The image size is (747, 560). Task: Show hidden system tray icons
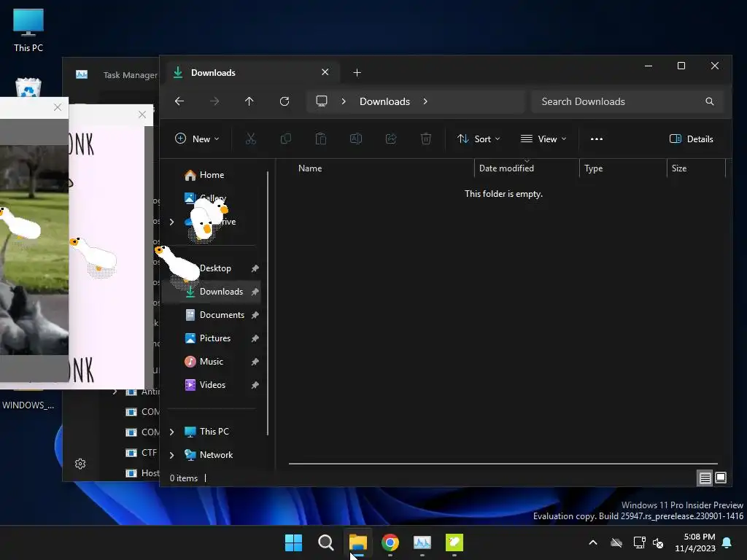593,542
